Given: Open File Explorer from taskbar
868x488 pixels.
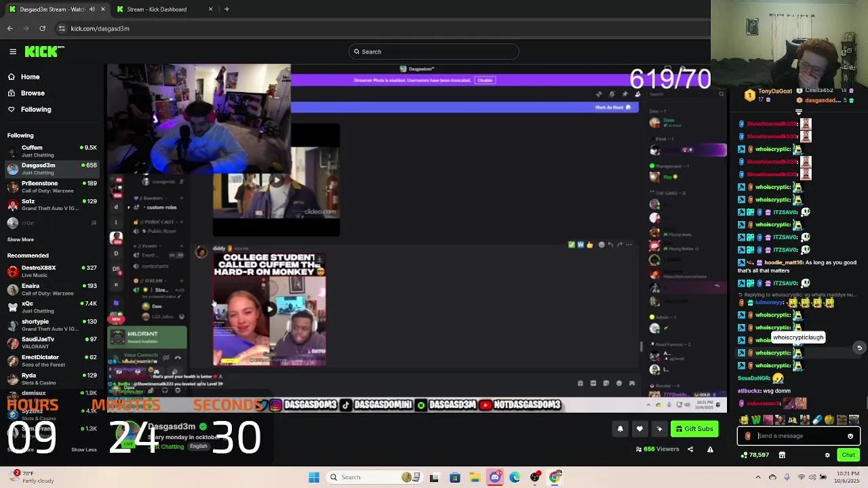Looking at the screenshot, I should click(x=475, y=477).
